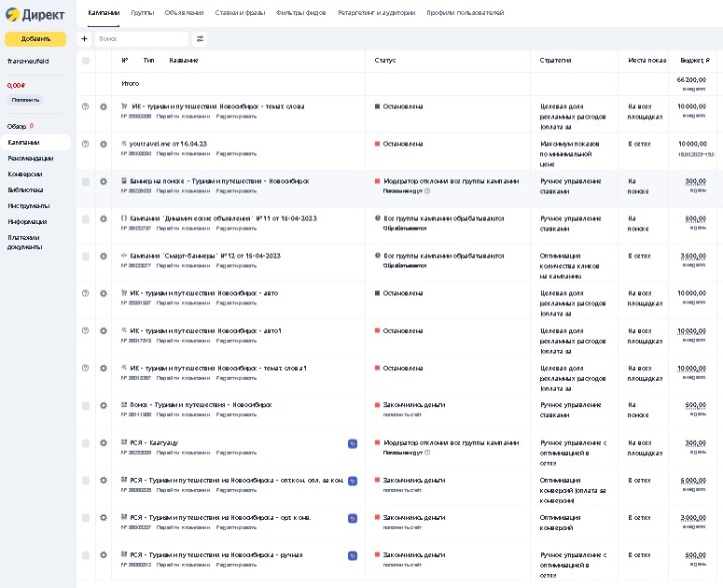Click the Директ logo icon
Screen dimensions: 723x588
pos(13,14)
